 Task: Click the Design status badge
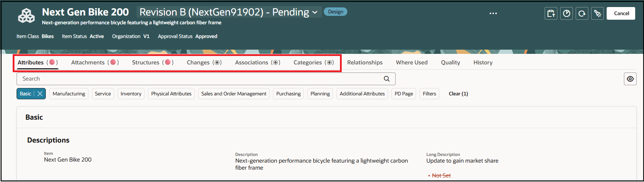click(335, 12)
